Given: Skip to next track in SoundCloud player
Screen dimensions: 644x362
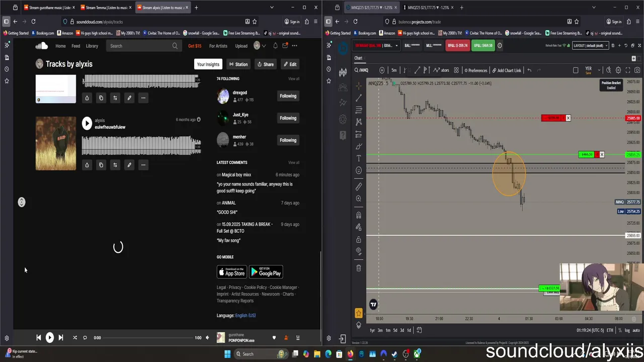Looking at the screenshot, I should 61,338.
